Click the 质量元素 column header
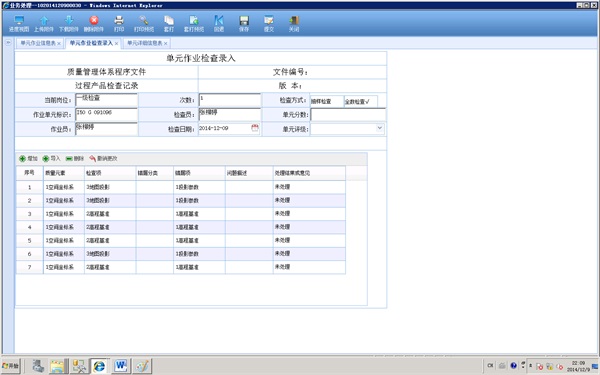Viewport: 600px width, 375px height. [64, 173]
